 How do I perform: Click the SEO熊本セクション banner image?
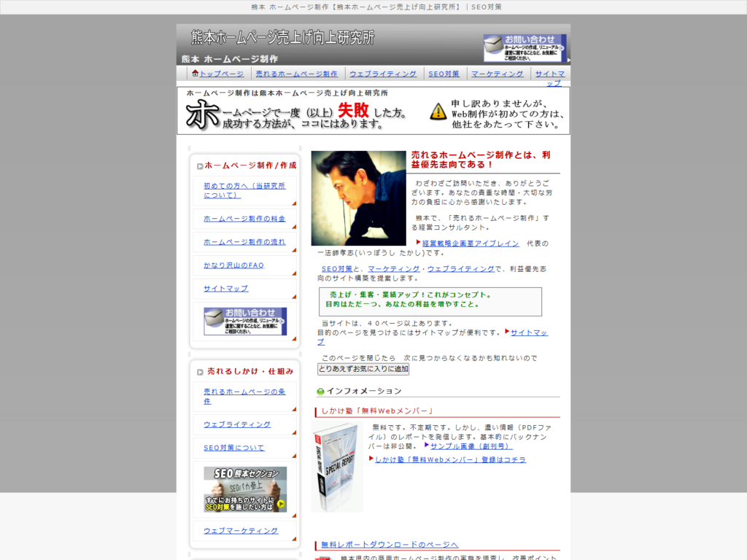tap(245, 489)
